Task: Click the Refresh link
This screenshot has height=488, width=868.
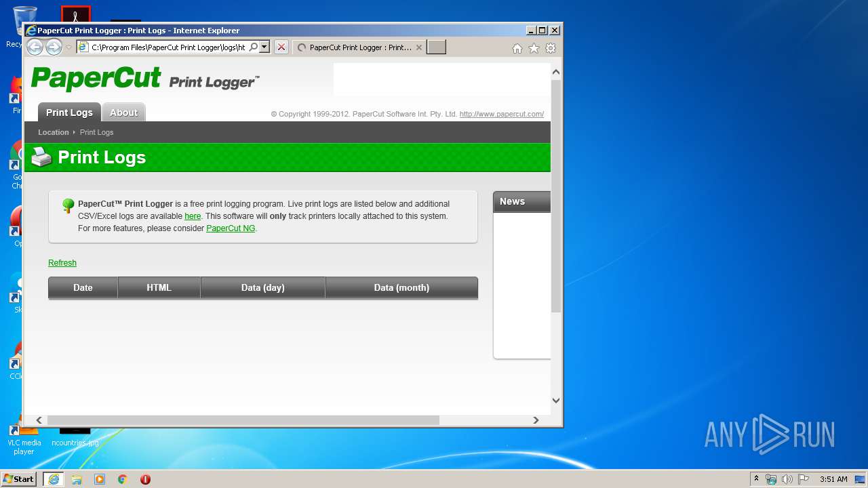Action: point(62,263)
